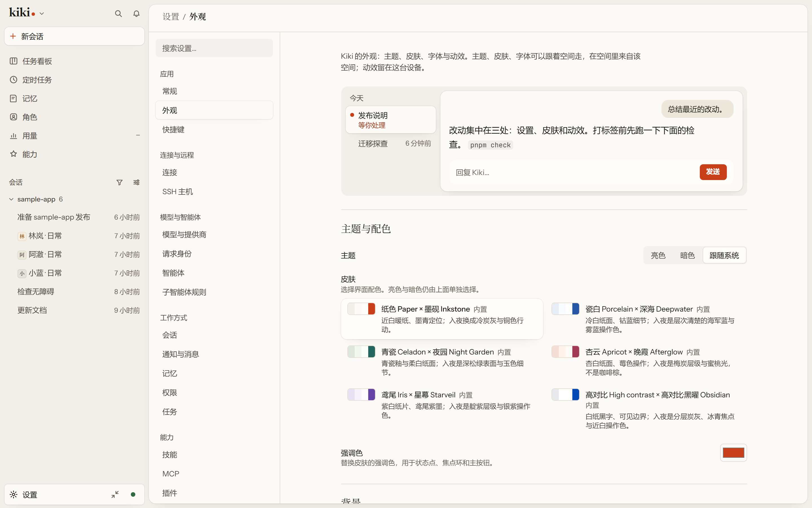Choose 青瓷 Celadon × 夜园 Night Garden skin
Viewport: 812px width, 508px height.
pyautogui.click(x=442, y=362)
